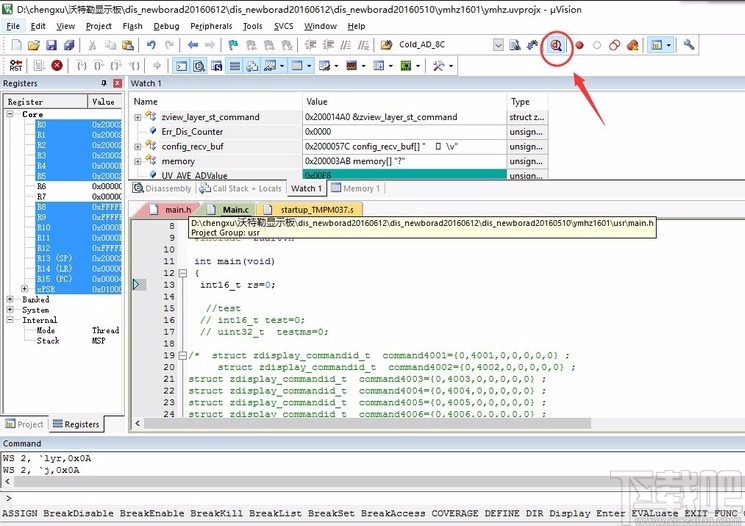Expand the memory variable in Watch 1
The height and width of the screenshot is (526, 745).
coord(138,162)
